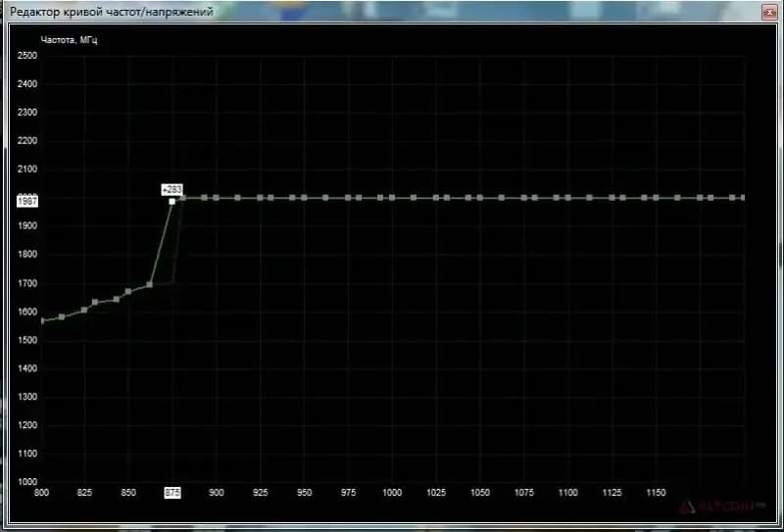Choose the curve point at 1150 mV
The image size is (784, 532).
[x=656, y=198]
